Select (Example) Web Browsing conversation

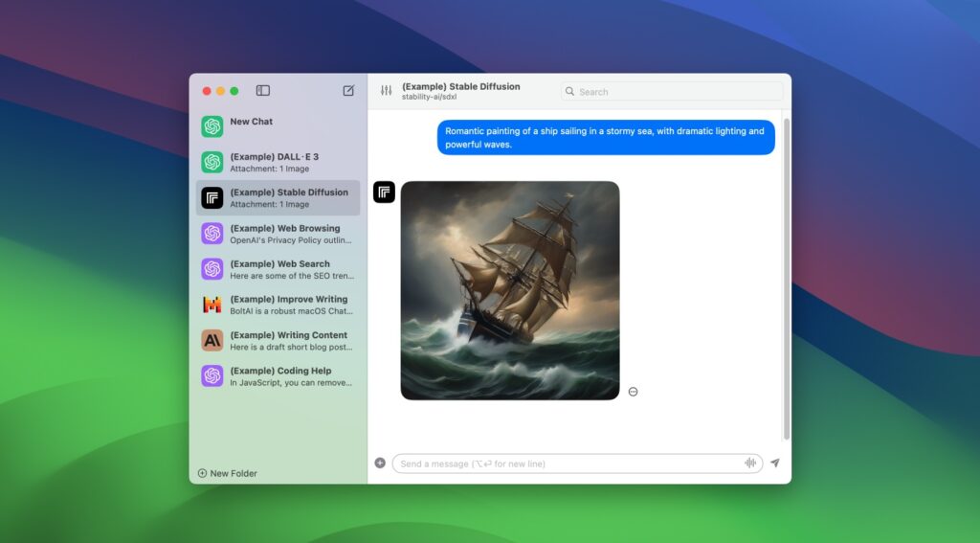278,234
